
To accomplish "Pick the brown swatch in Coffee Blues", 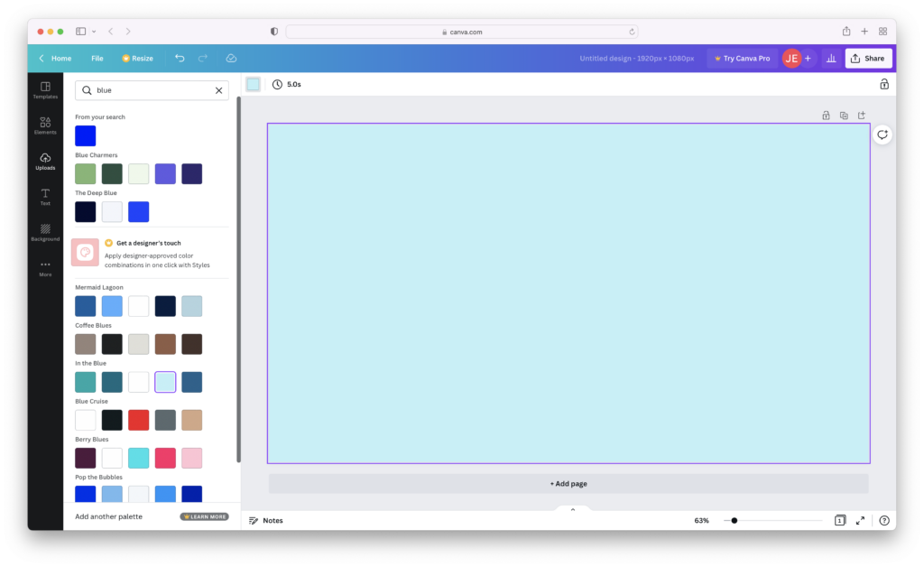I will [x=165, y=344].
